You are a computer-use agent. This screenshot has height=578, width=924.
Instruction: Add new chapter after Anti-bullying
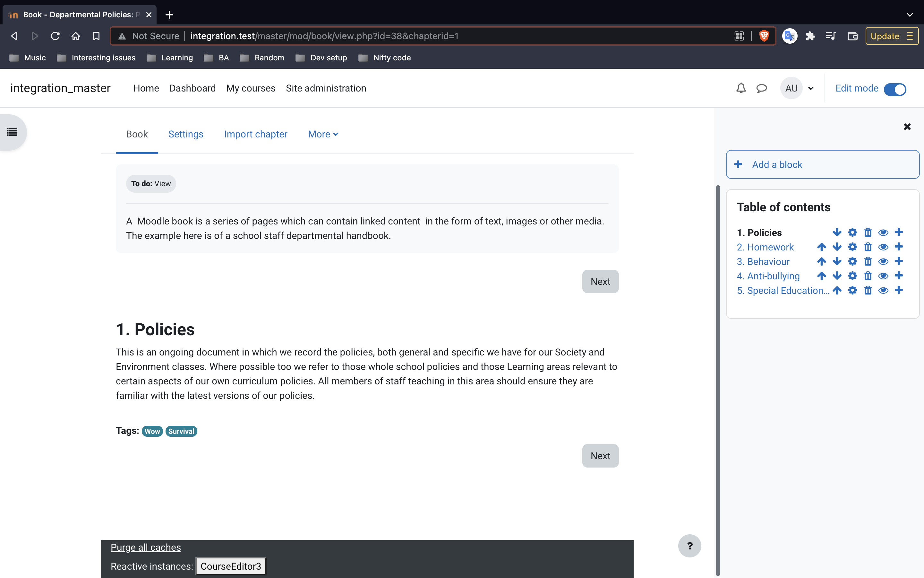pyautogui.click(x=899, y=276)
